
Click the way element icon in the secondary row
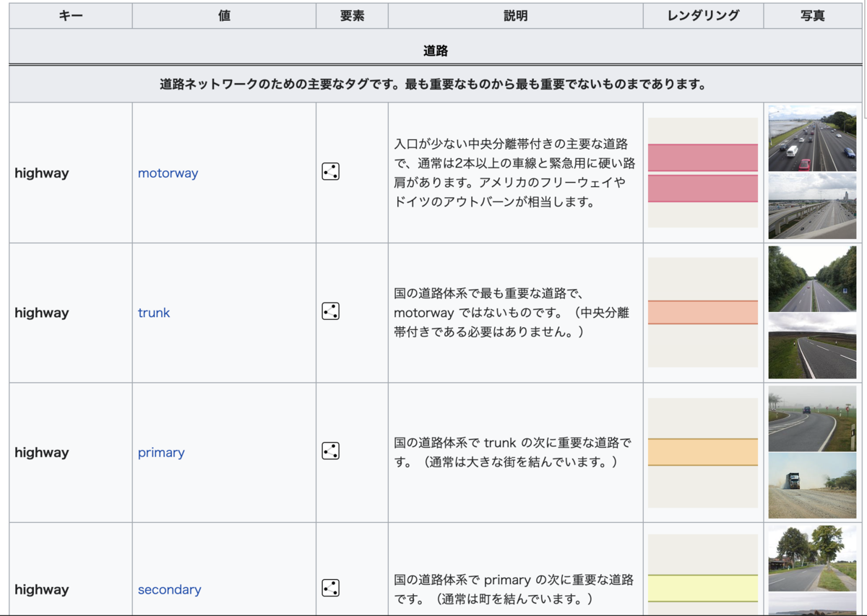330,588
